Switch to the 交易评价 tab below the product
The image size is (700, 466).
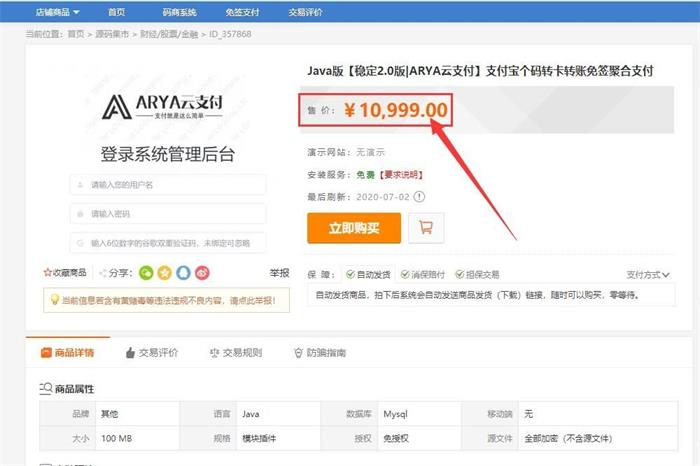[x=152, y=353]
